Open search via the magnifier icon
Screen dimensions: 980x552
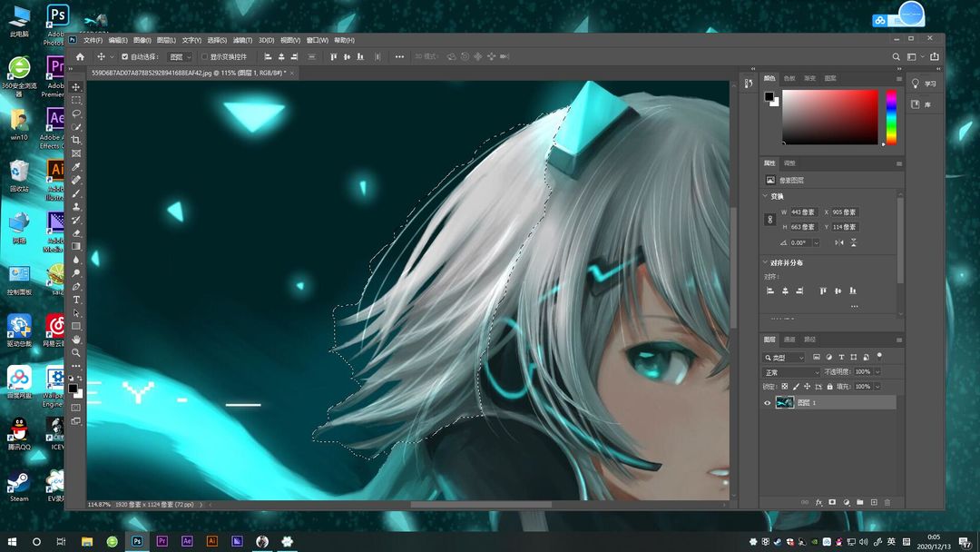pos(897,57)
